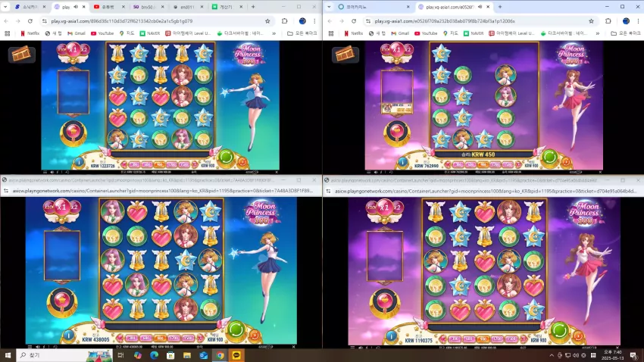Open a new tab in right Chrome window
Image resolution: width=644 pixels, height=362 pixels.
coord(500,7)
